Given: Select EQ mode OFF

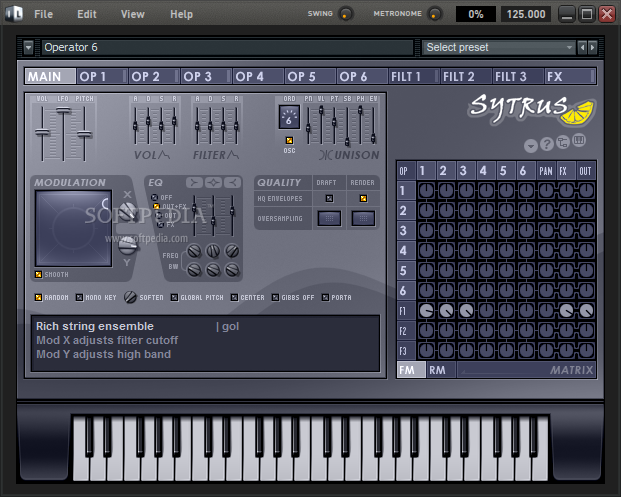Looking at the screenshot, I should click(154, 197).
